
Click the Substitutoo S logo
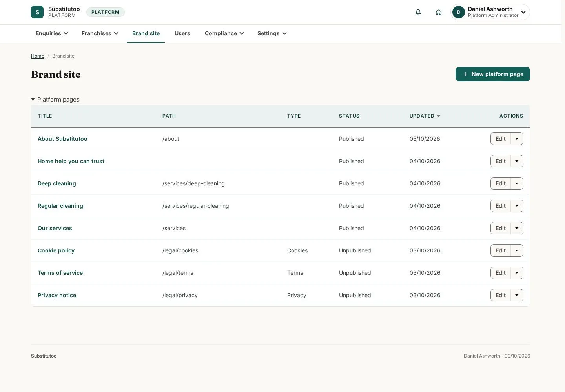tap(37, 12)
